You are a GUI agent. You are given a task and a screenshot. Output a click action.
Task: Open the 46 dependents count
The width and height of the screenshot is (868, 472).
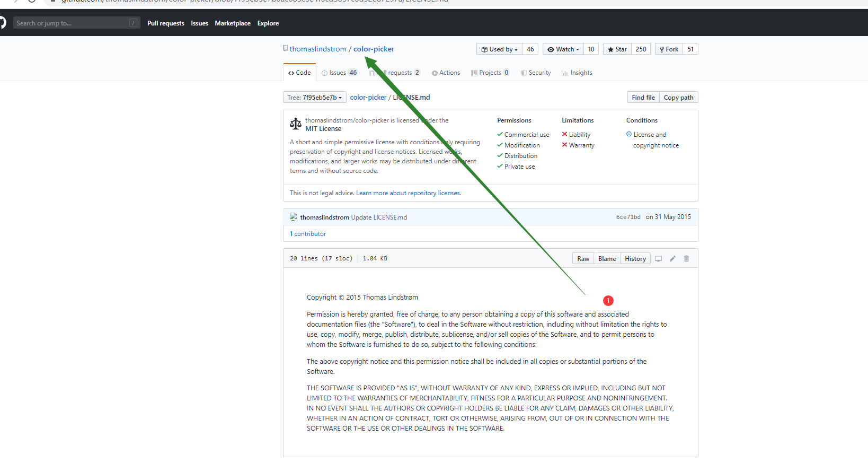point(530,49)
